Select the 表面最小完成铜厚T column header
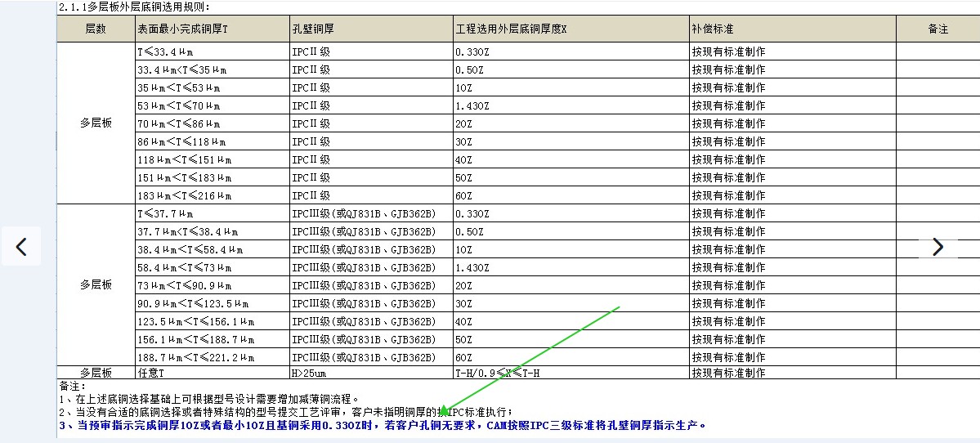The image size is (980, 443). pyautogui.click(x=213, y=29)
